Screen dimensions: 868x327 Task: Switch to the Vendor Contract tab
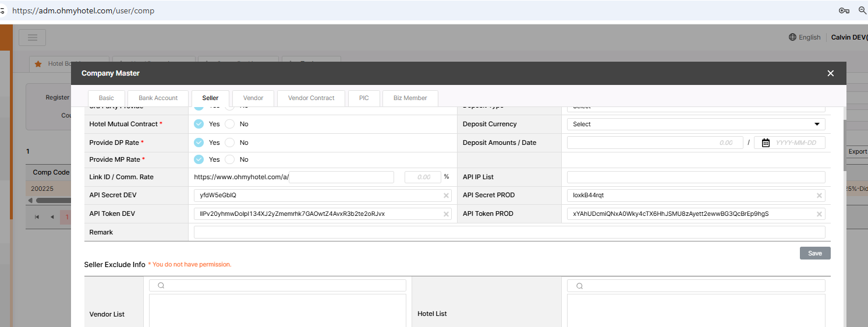click(x=311, y=98)
